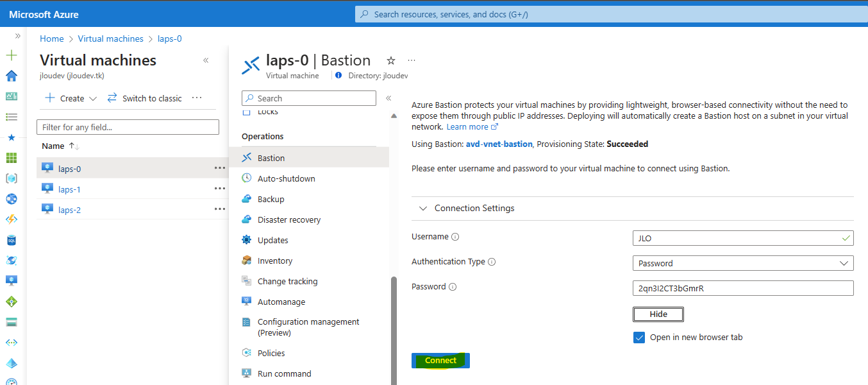Screen dimensions: 868x385
Task: Open more options ellipsis next to title star
Action: (x=412, y=60)
